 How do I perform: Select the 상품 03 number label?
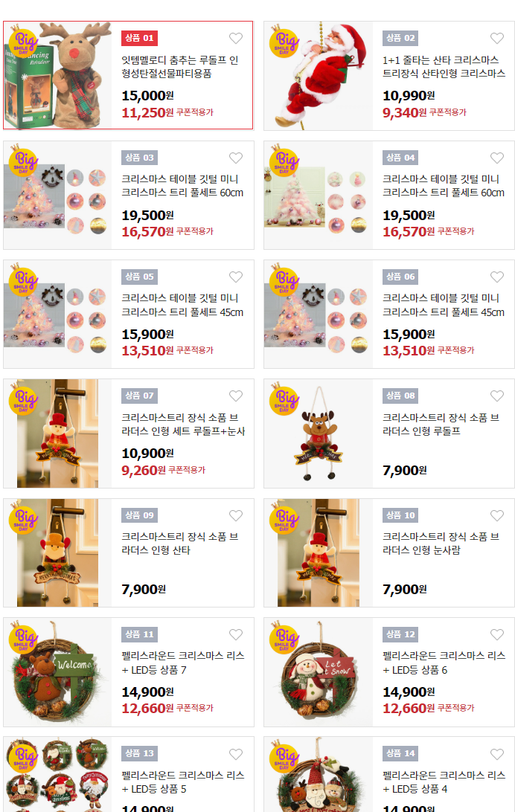pyautogui.click(x=139, y=158)
